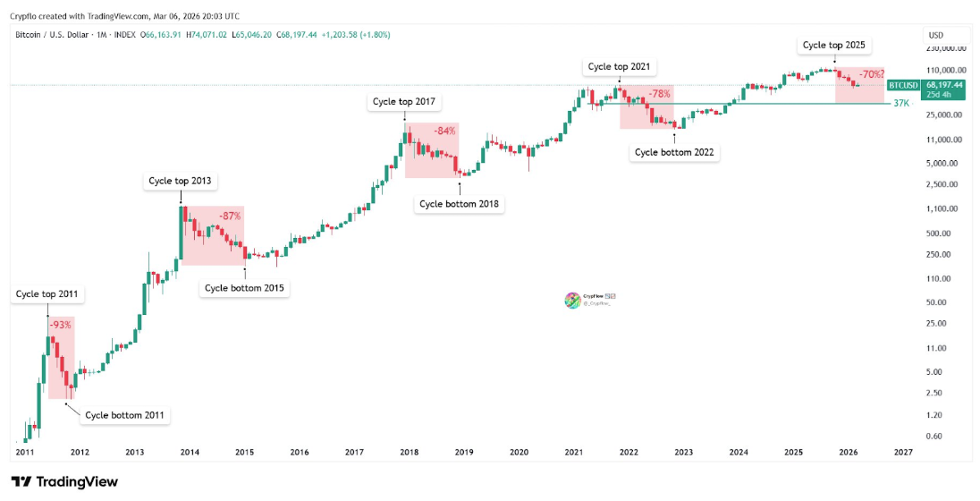980x501 pixels.
Task: Select the Cycle top 2011 label
Action: click(46, 293)
